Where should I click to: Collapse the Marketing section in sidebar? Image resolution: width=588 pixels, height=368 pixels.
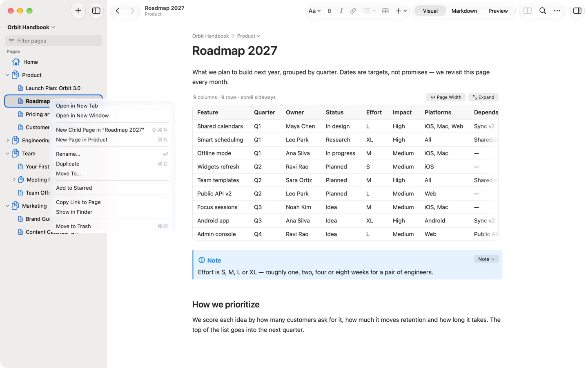click(7, 206)
